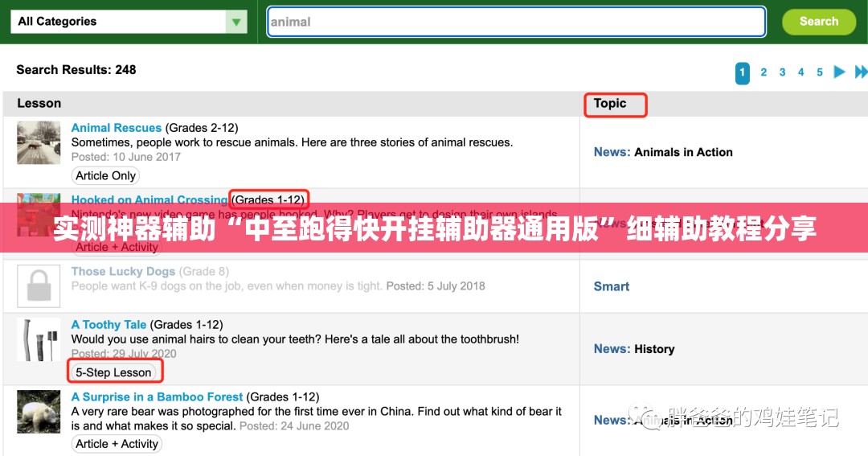The image size is (868, 456).
Task: Click the Article Only tag
Action: click(105, 175)
